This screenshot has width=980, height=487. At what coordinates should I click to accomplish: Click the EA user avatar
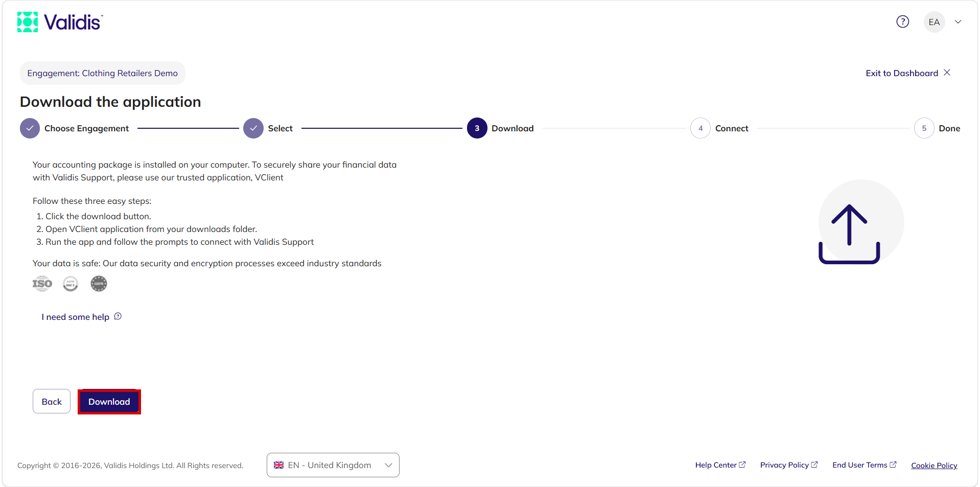coord(934,22)
